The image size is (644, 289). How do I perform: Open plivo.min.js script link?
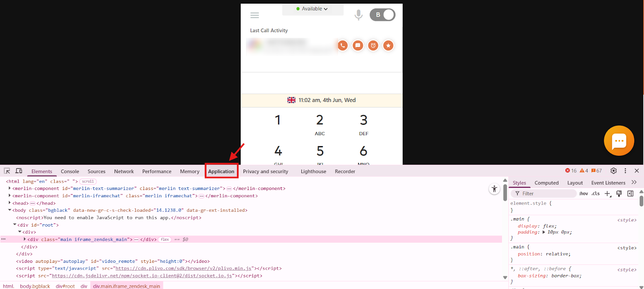tap(184, 268)
